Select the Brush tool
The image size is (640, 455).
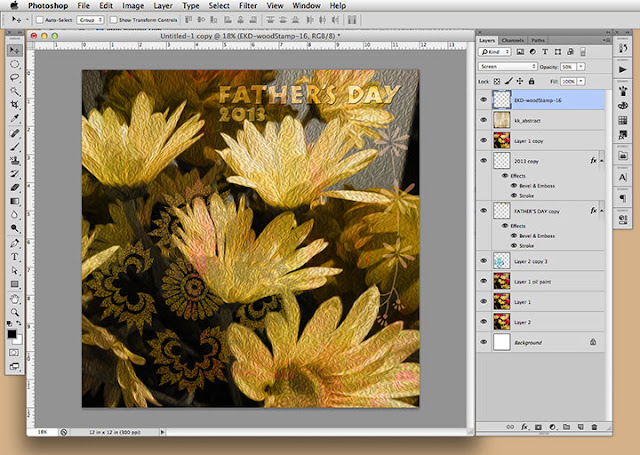pos(15,146)
